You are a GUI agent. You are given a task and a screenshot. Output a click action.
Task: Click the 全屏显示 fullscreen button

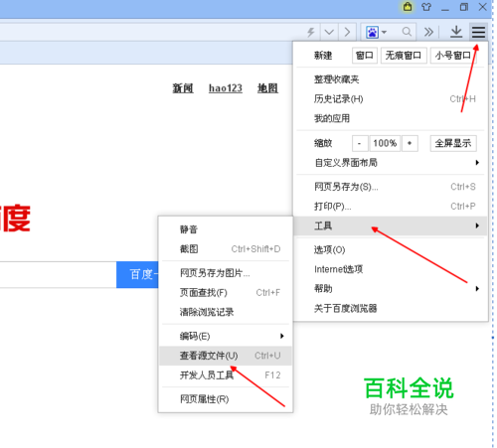tap(453, 143)
